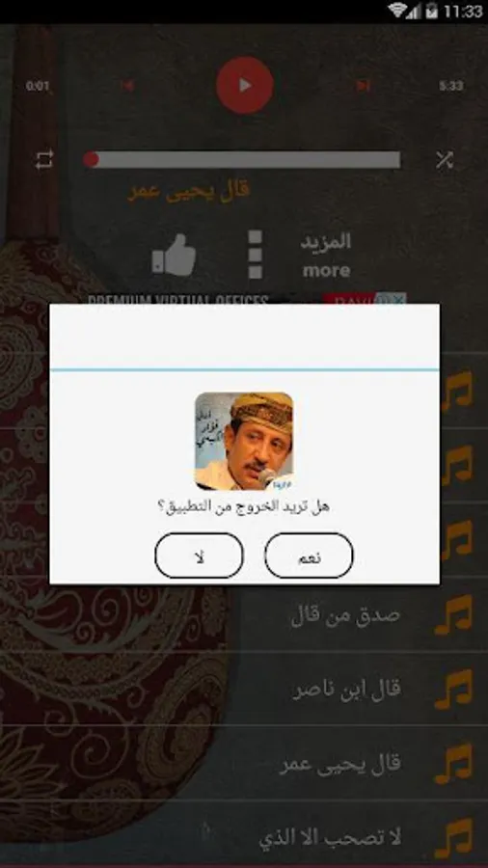Click music note icon beside صدق من قال
Image resolution: width=488 pixels, height=868 pixels.
(453, 615)
